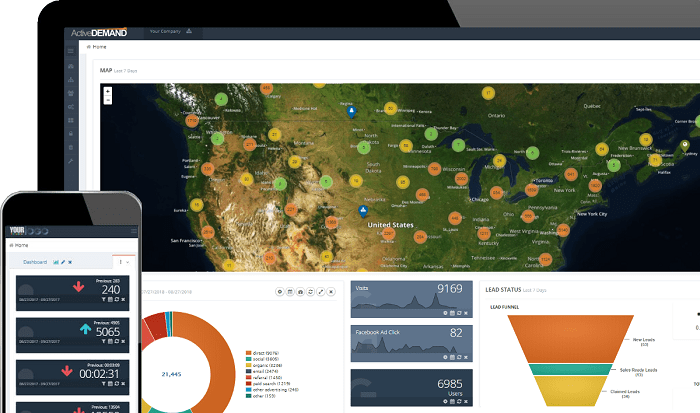Click the wrench icon in the sidebar
700x413 pixels.
coord(71,161)
